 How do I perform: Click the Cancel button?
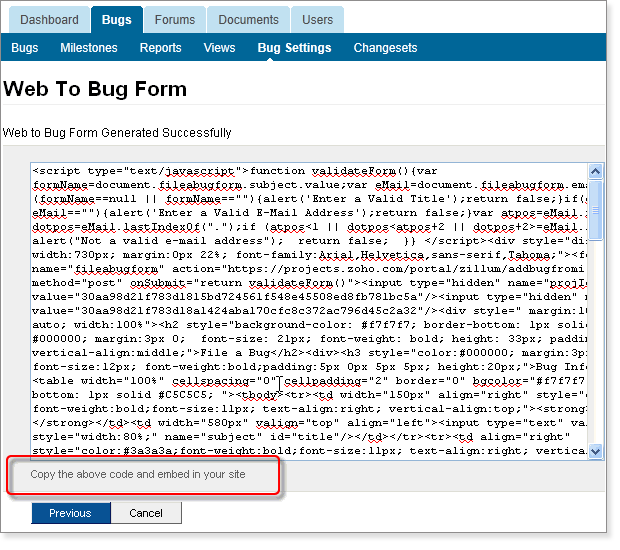pyautogui.click(x=146, y=513)
